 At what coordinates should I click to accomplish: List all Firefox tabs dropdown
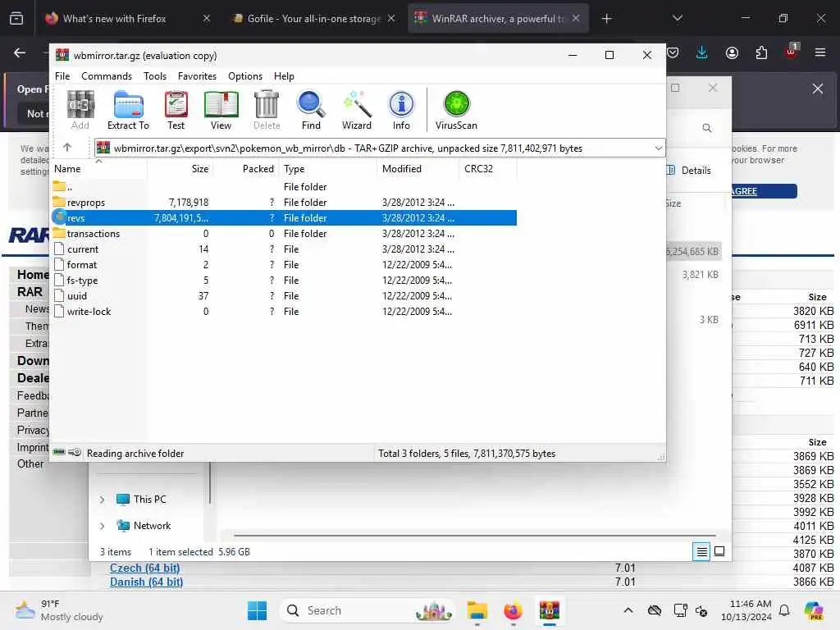(677, 19)
